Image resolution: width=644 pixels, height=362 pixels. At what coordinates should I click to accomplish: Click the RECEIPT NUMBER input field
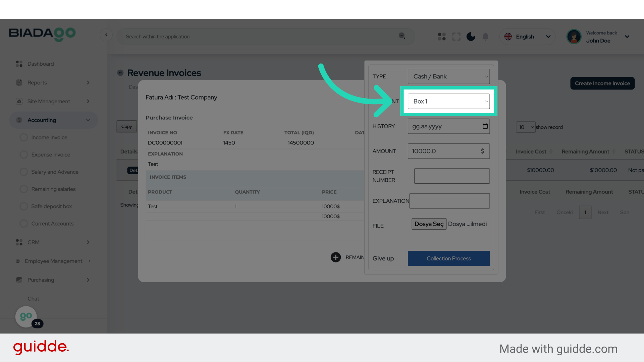click(451, 176)
